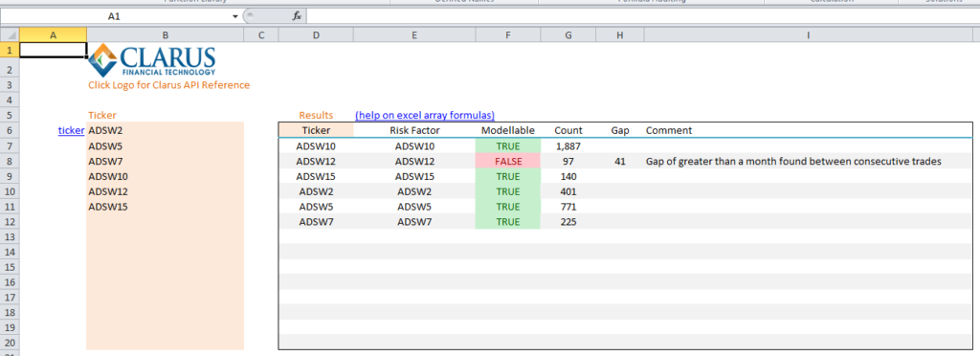Click the Gap value 41 cell
Image resolution: width=980 pixels, height=356 pixels.
[619, 161]
